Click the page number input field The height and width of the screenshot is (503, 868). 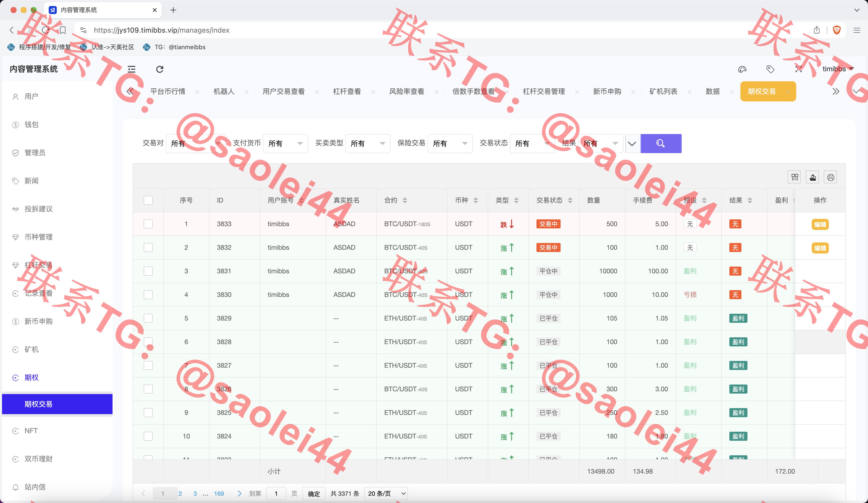(x=276, y=493)
